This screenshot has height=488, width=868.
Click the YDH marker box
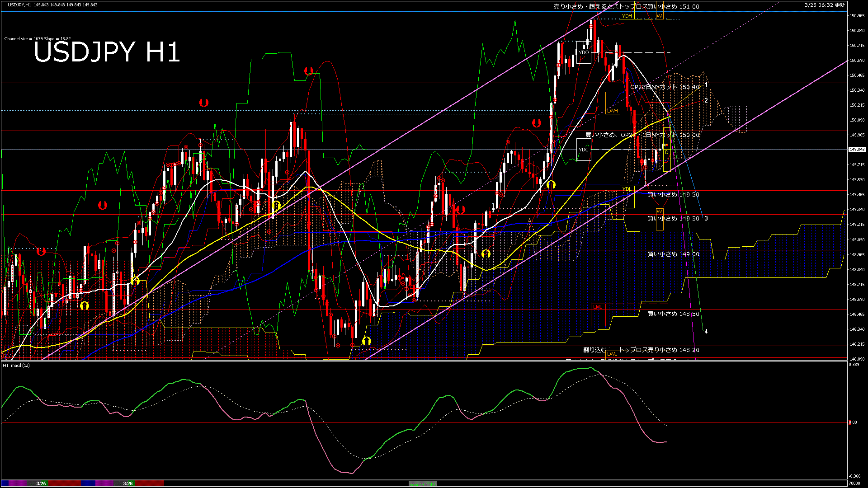coord(627,16)
